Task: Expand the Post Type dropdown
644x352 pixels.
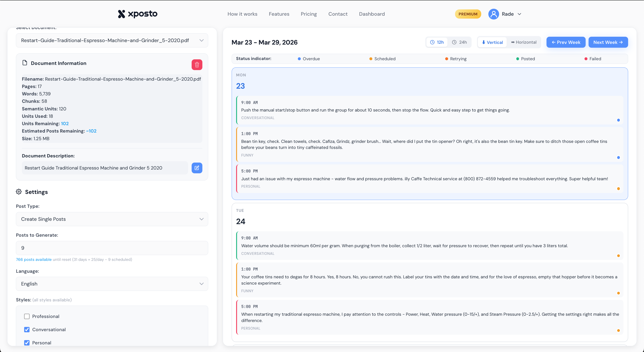Action: 112,219
